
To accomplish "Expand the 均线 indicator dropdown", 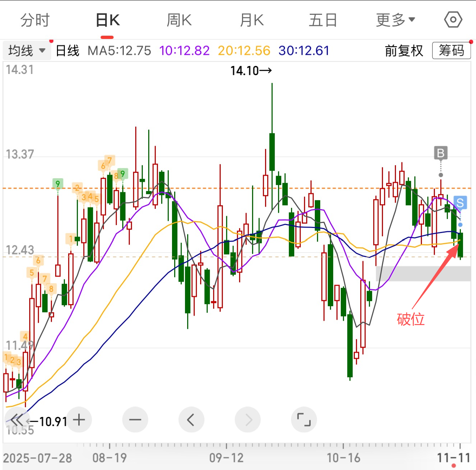I will point(27,50).
